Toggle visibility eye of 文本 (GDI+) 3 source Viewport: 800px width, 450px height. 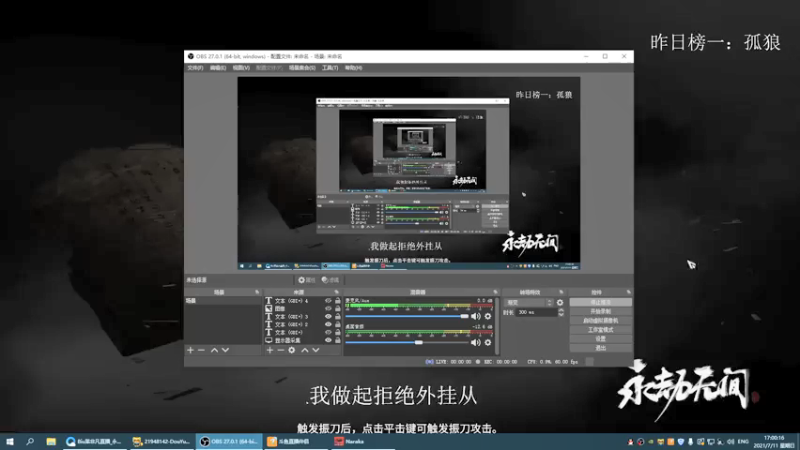click(x=328, y=316)
